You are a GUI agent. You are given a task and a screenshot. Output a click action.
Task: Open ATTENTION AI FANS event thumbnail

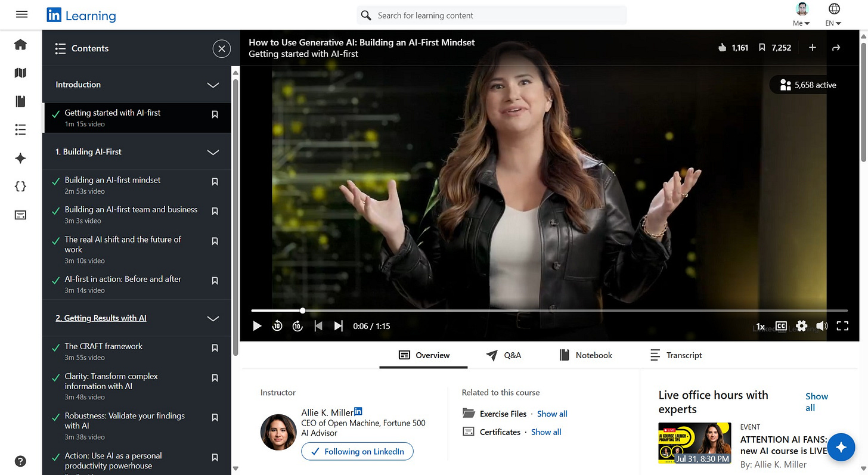coord(695,443)
